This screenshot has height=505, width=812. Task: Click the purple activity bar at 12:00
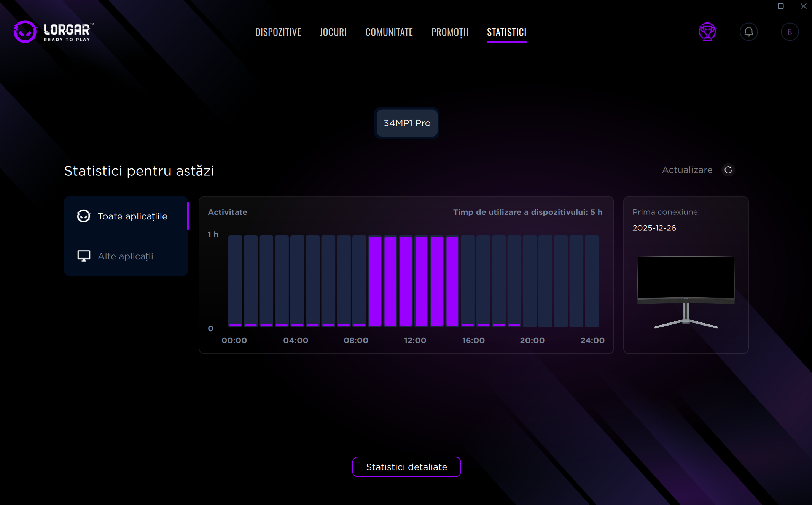pos(421,281)
